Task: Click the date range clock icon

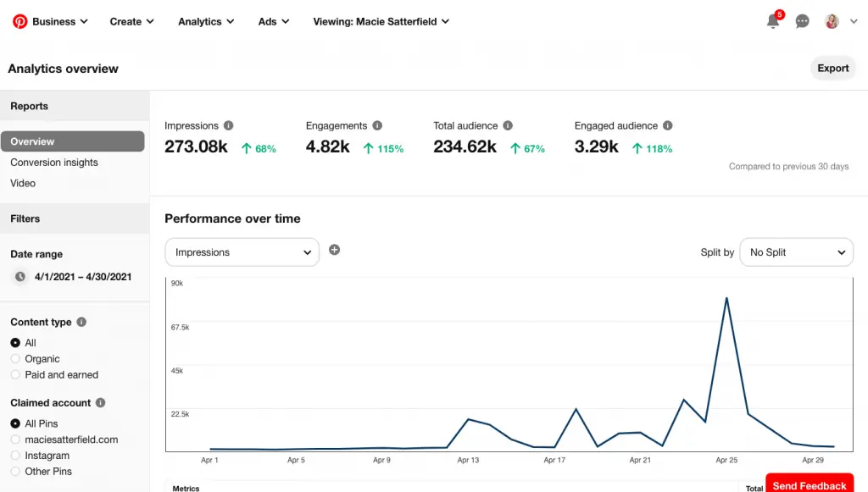Action: [x=20, y=276]
